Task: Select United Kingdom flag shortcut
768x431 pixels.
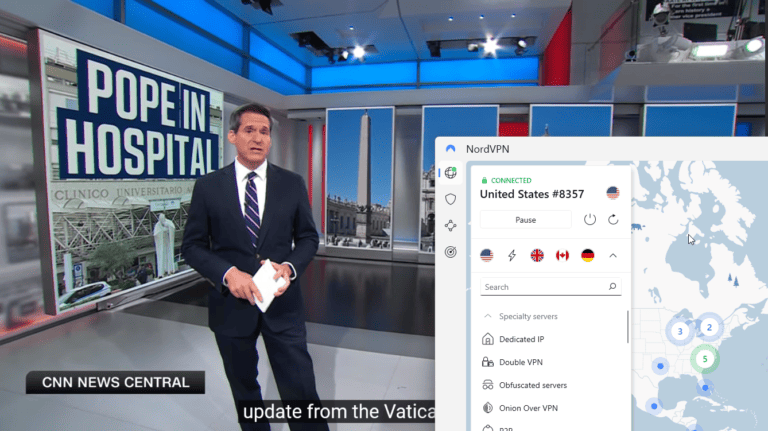Action: pos(537,255)
